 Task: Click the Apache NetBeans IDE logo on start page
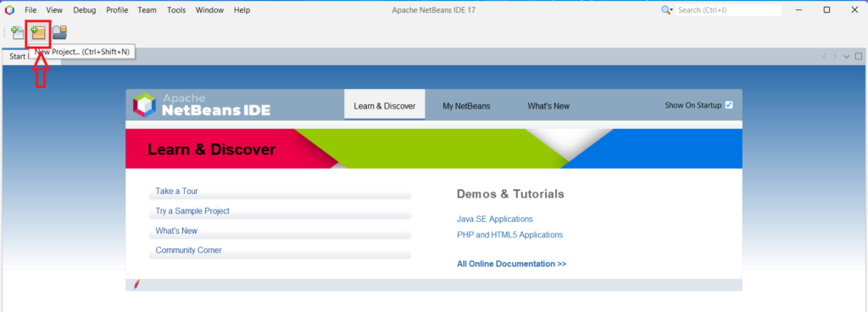(202, 105)
